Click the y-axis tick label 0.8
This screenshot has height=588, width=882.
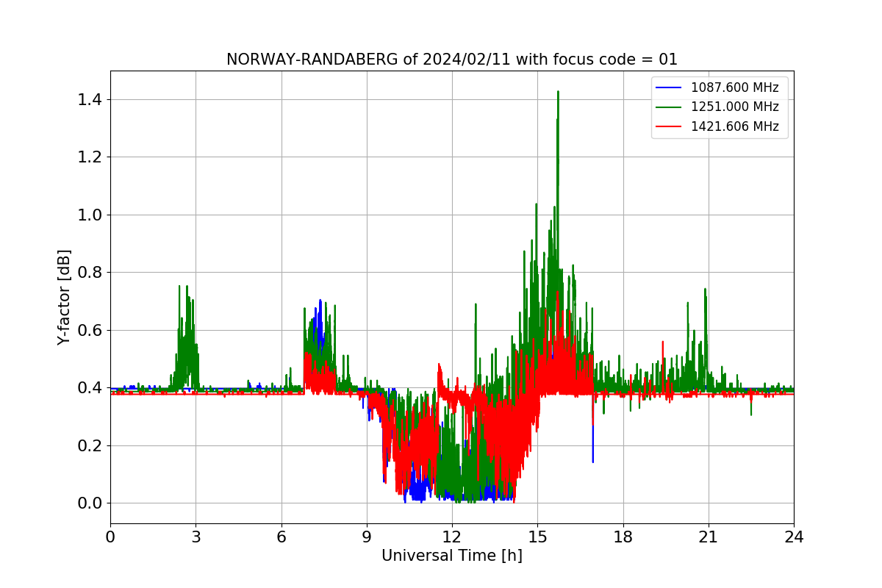pyautogui.click(x=90, y=273)
